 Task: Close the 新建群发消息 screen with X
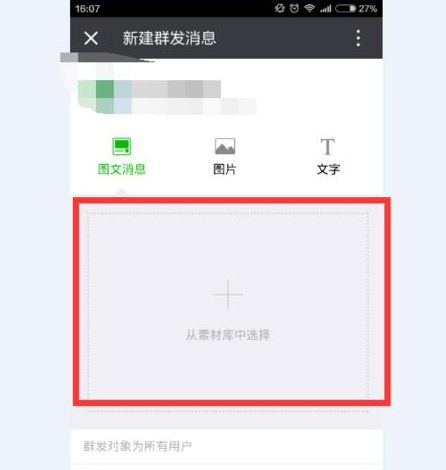coord(91,38)
